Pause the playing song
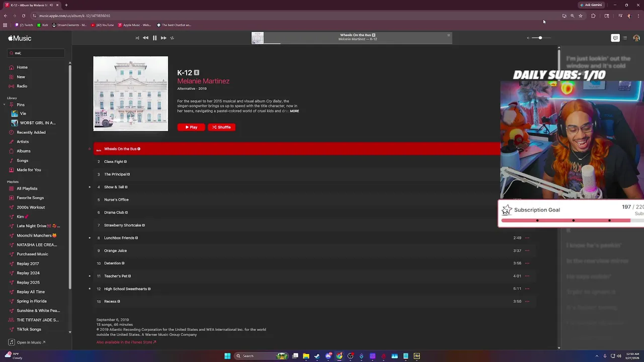This screenshot has height=362, width=644. tap(154, 38)
